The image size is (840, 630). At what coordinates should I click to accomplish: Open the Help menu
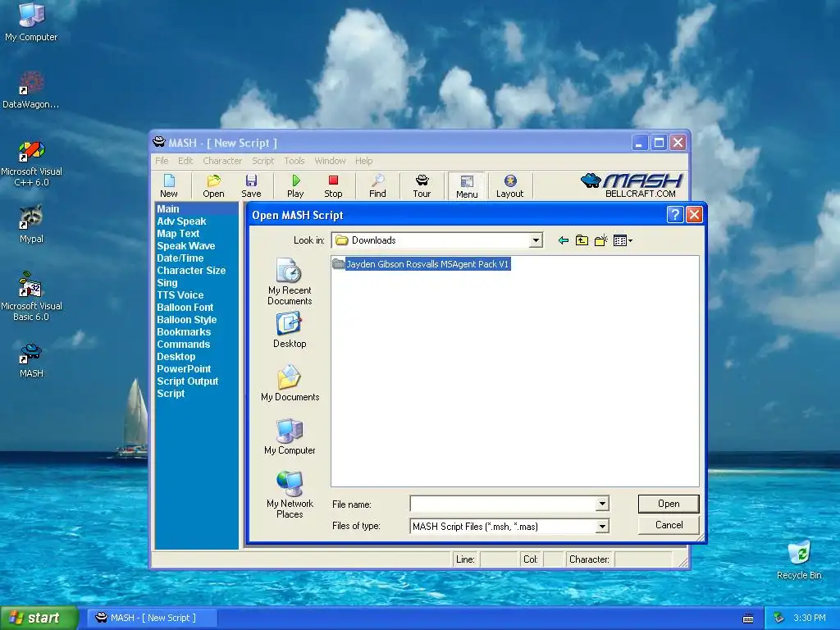[363, 161]
